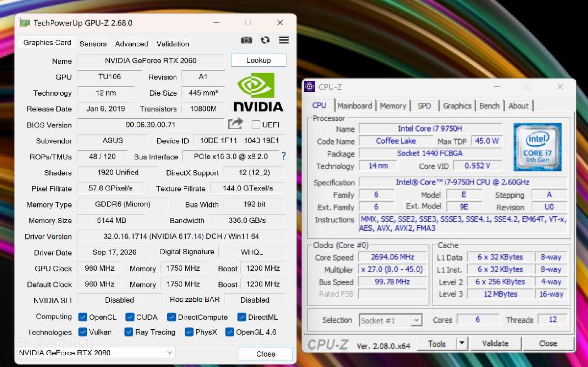
Task: Switch to the Sensors tab in GPU-Z
Action: 93,44
